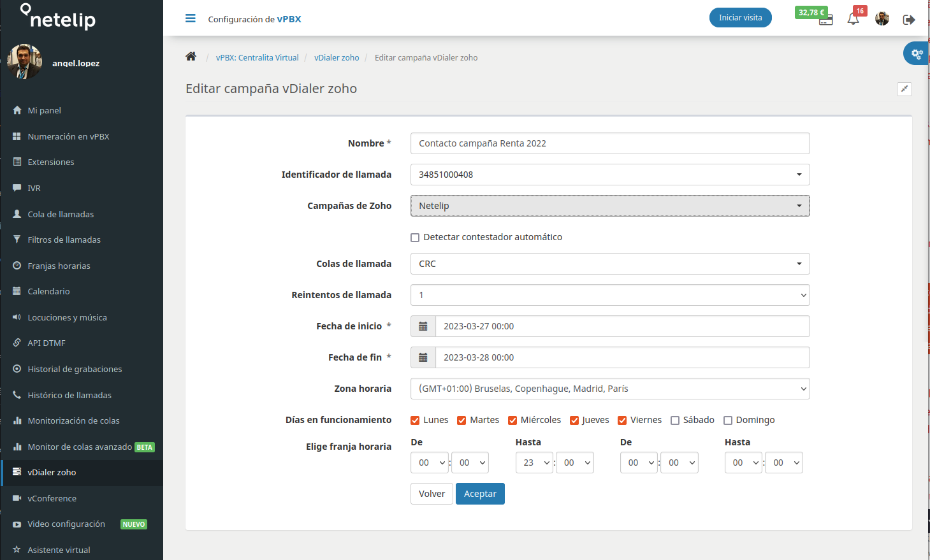The width and height of the screenshot is (930, 560).
Task: Click the Locuciones y música speaker icon
Action: [17, 317]
